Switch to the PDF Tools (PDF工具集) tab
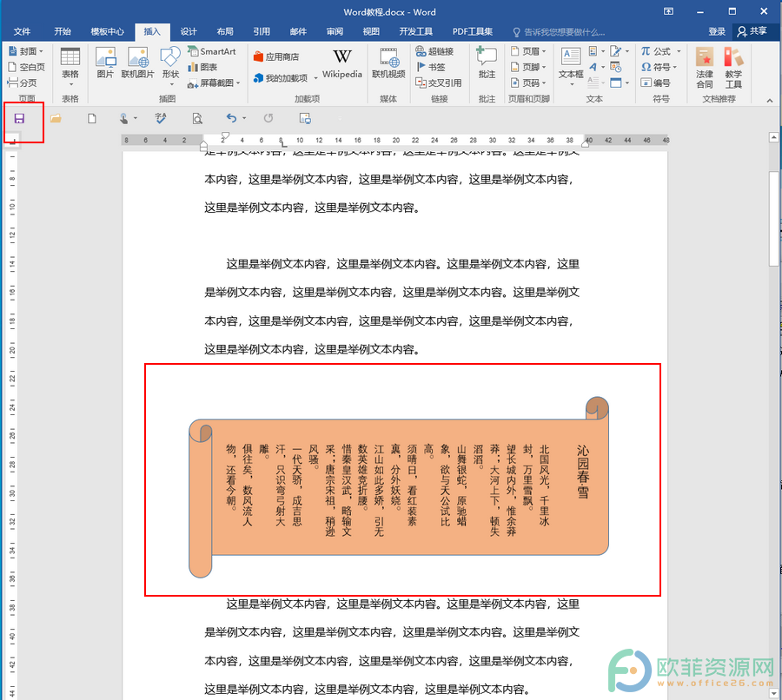Image resolution: width=782 pixels, height=700 pixels. click(473, 31)
